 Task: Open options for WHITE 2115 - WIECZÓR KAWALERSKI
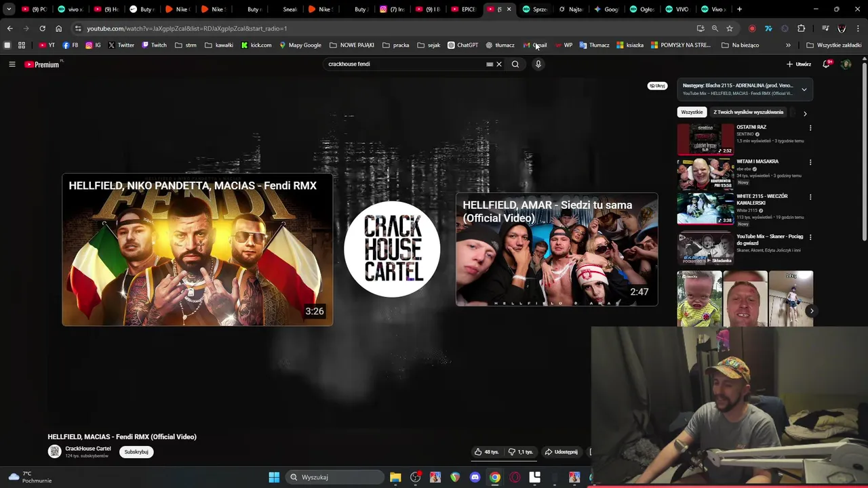(x=810, y=197)
